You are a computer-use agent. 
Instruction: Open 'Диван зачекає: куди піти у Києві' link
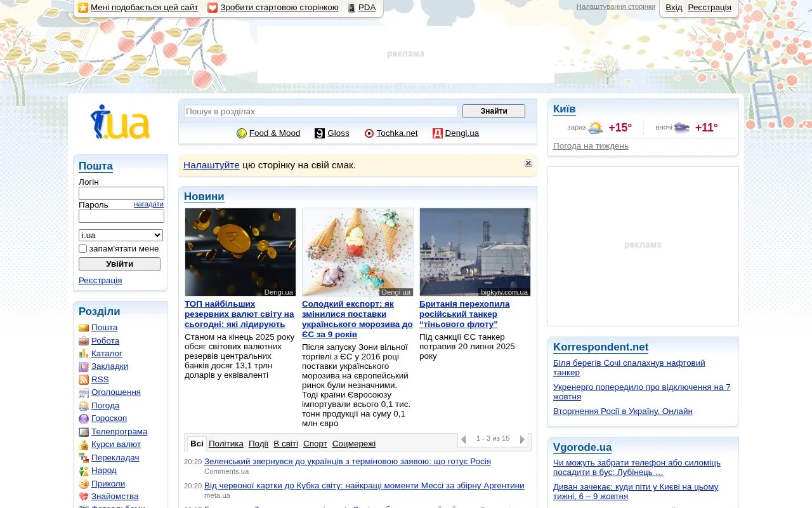pyautogui.click(x=636, y=492)
